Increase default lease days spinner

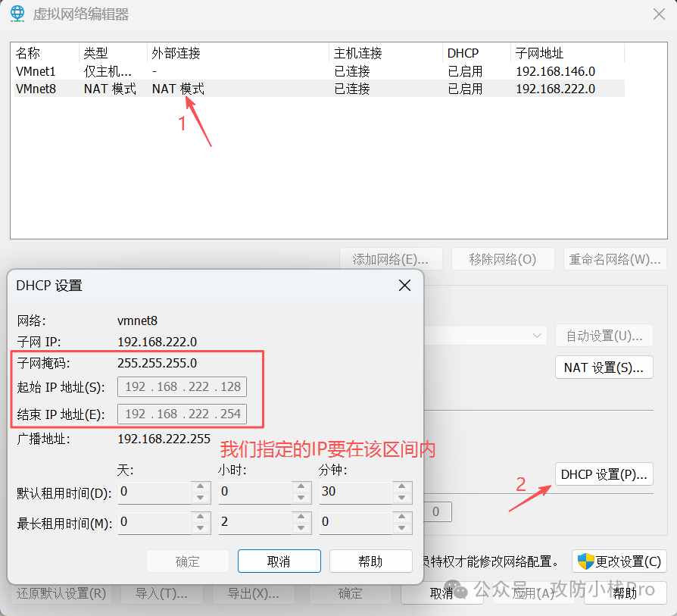pos(201,486)
